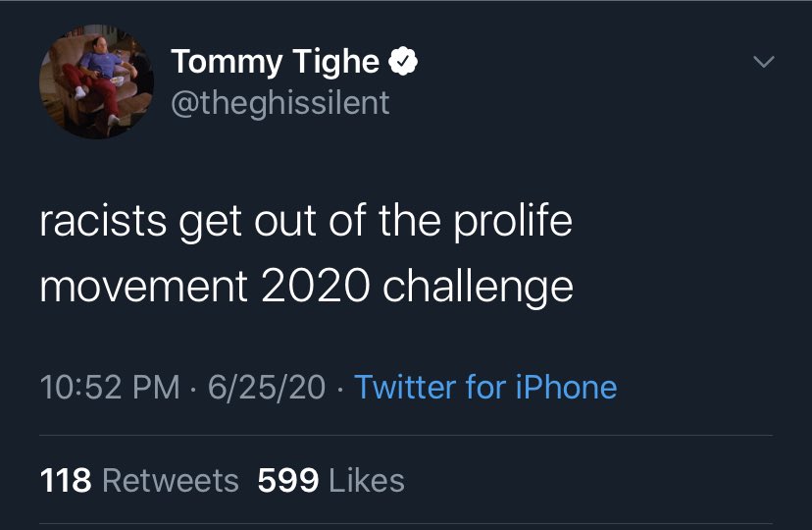This screenshot has width=812, height=530.
Task: Open the Likes label list
Action: click(x=367, y=480)
